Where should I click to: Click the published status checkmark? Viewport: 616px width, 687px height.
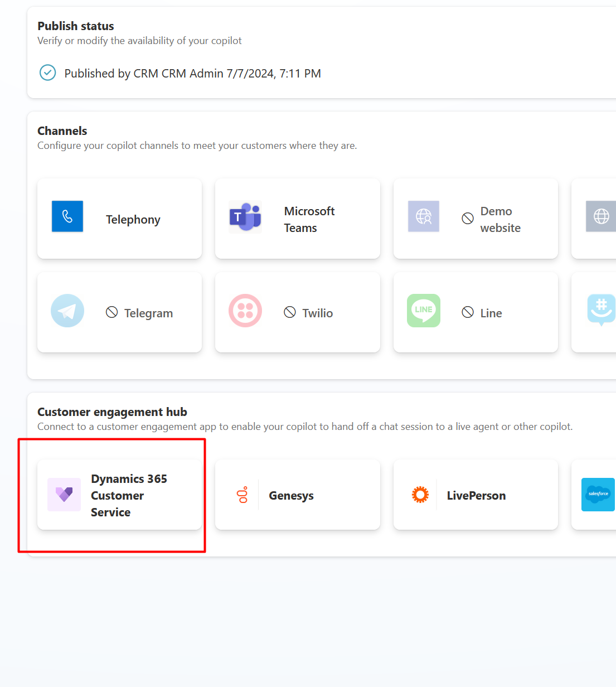coord(47,72)
